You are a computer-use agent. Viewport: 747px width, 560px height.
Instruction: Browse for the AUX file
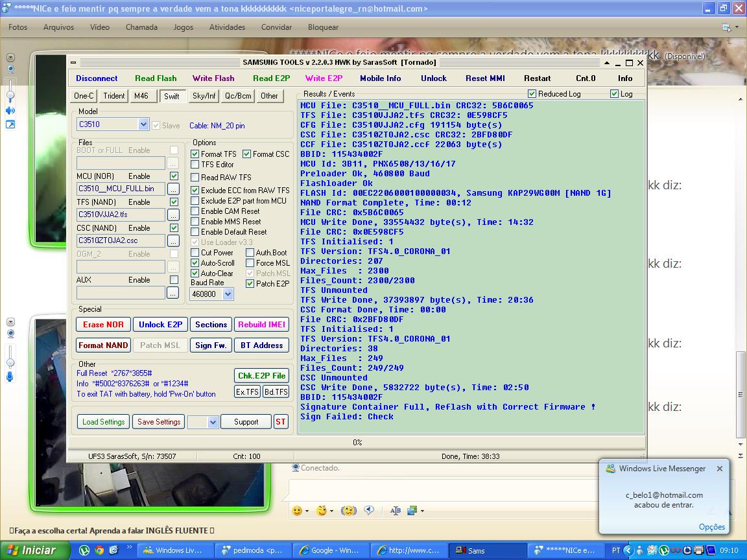pos(173,293)
